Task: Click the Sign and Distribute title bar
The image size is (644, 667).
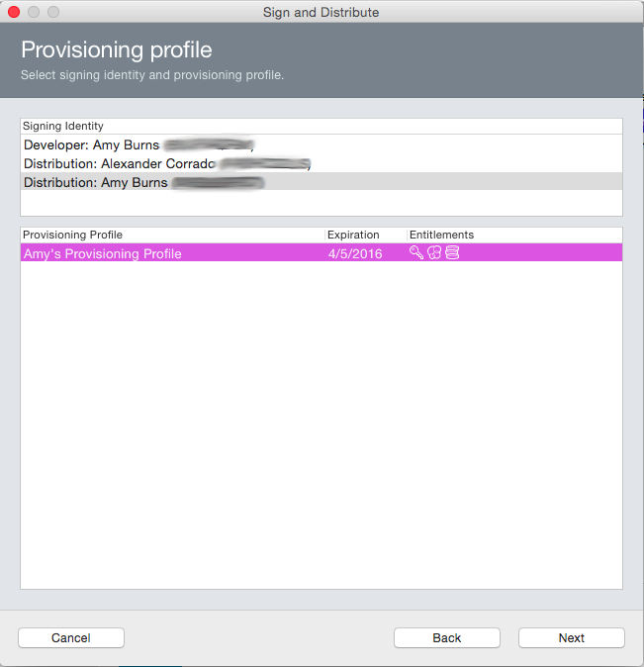Action: click(x=322, y=12)
